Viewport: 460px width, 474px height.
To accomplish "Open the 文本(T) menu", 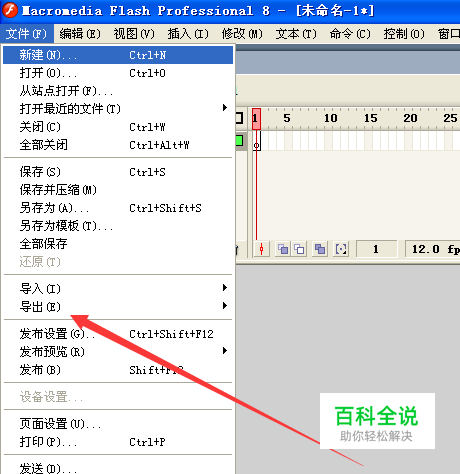I will 296,34.
